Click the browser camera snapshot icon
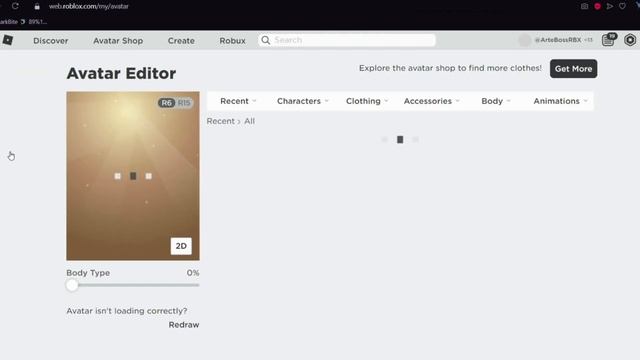 (584, 6)
